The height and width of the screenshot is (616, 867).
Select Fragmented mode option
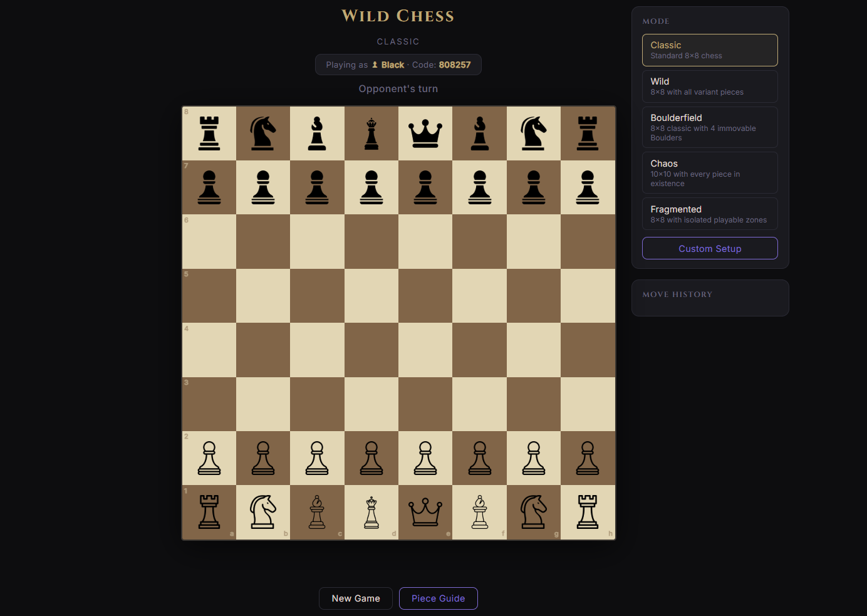(x=710, y=214)
